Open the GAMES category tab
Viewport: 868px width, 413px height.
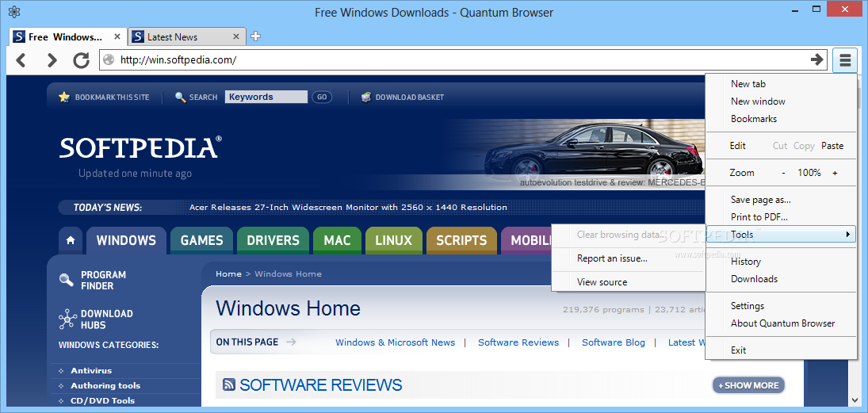point(201,240)
